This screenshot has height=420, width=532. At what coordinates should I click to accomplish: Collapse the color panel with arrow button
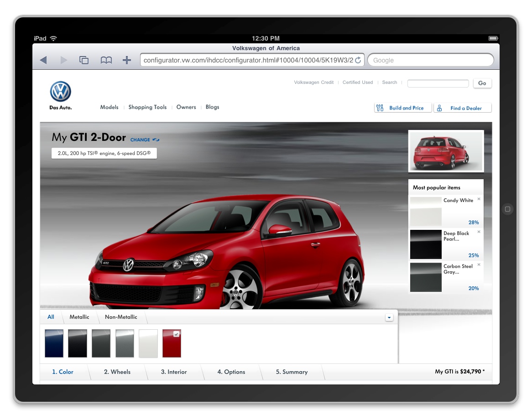(x=389, y=318)
